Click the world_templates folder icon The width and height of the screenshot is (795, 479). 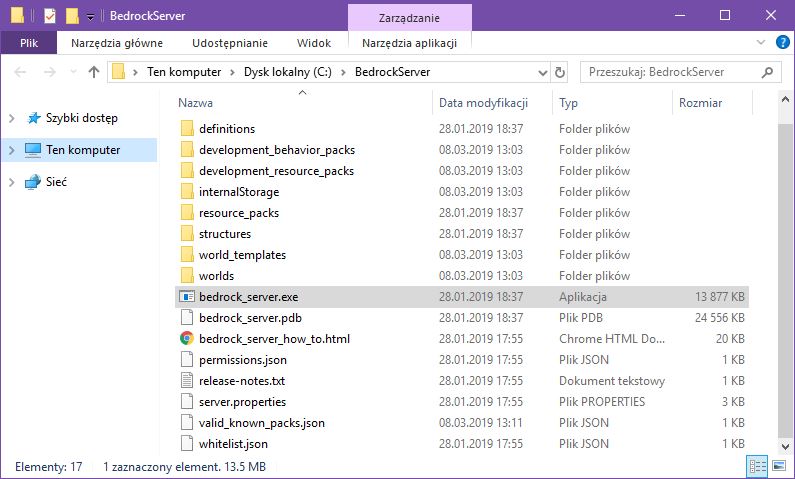[187, 255]
